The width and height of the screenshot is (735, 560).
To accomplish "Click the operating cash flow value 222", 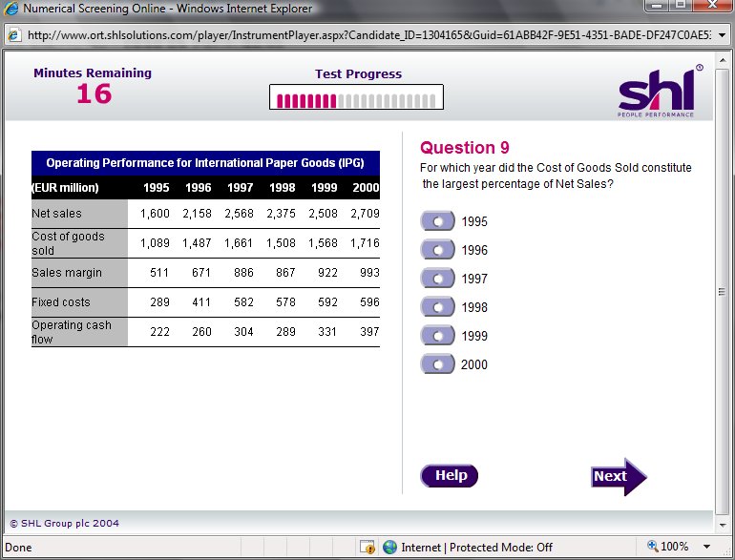I will pos(159,332).
